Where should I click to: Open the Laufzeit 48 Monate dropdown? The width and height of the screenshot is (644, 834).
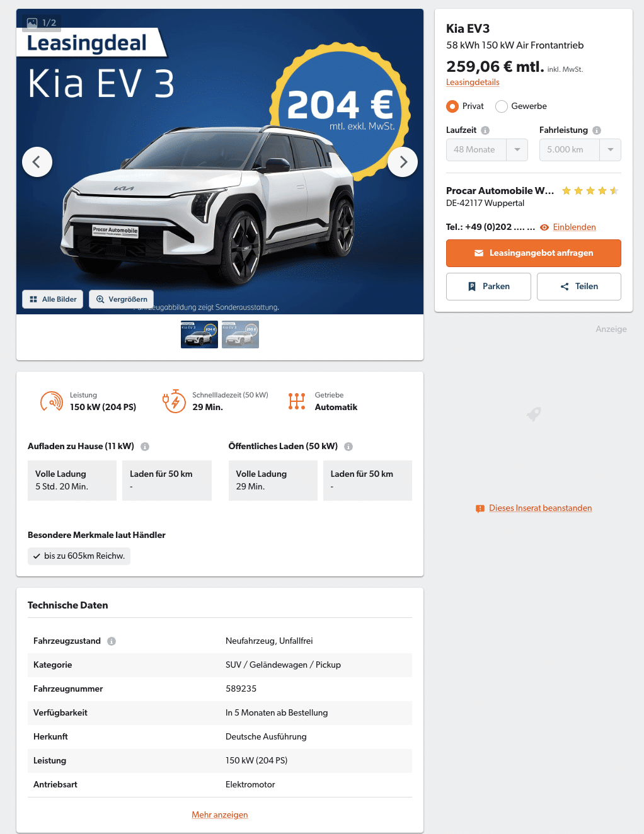click(487, 150)
